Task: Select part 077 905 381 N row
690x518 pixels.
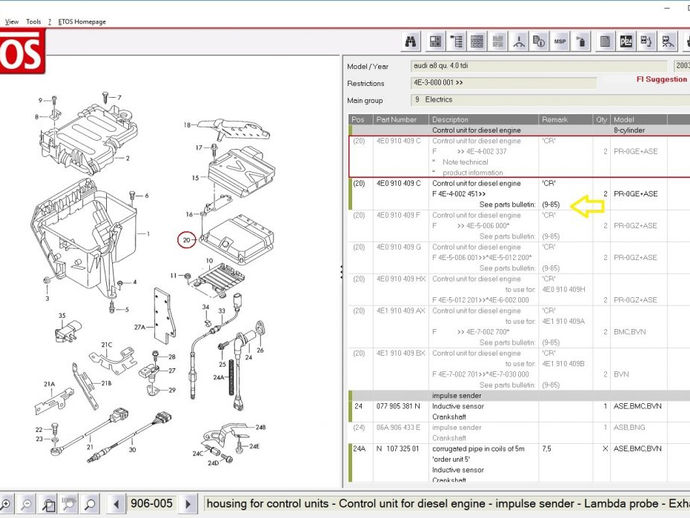Action: [519, 411]
